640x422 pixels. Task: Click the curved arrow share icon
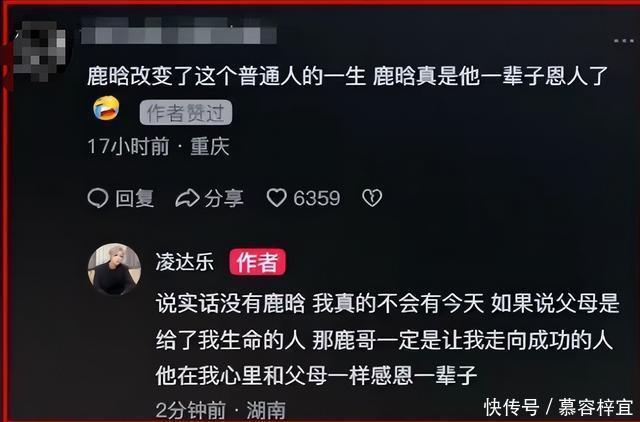click(187, 198)
